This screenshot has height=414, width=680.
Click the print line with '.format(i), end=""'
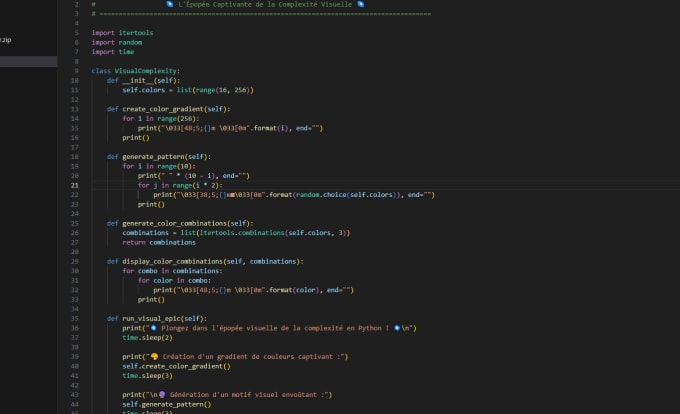coord(230,128)
